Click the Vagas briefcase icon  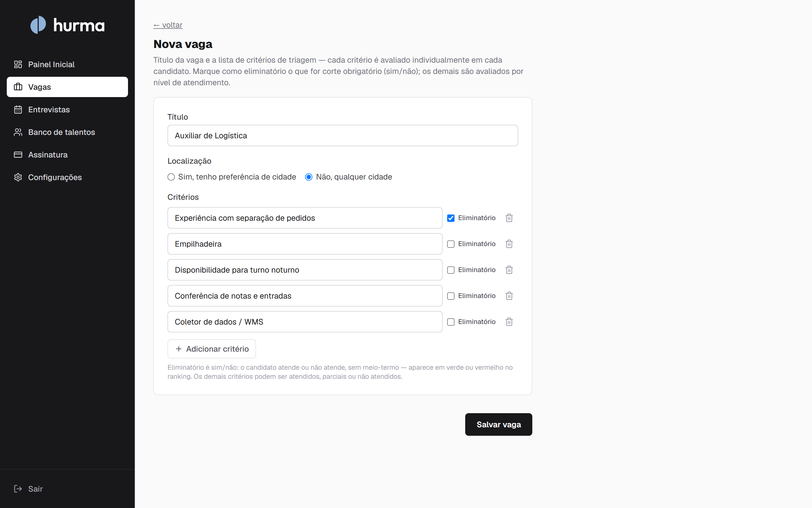point(18,87)
